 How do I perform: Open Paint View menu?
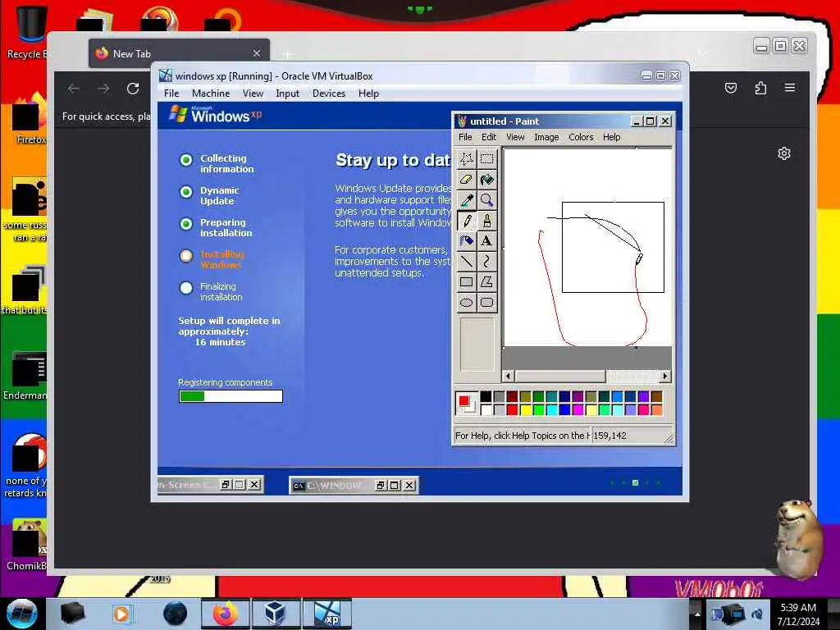[x=515, y=137]
